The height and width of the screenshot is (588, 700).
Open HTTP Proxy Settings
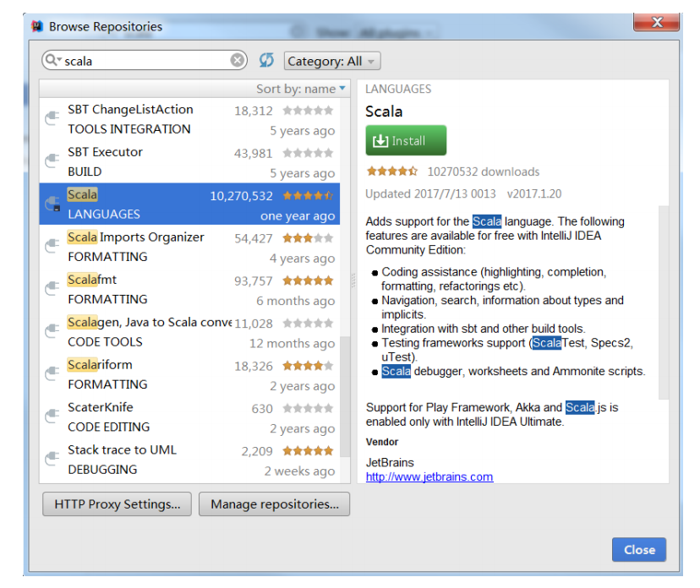point(117,504)
